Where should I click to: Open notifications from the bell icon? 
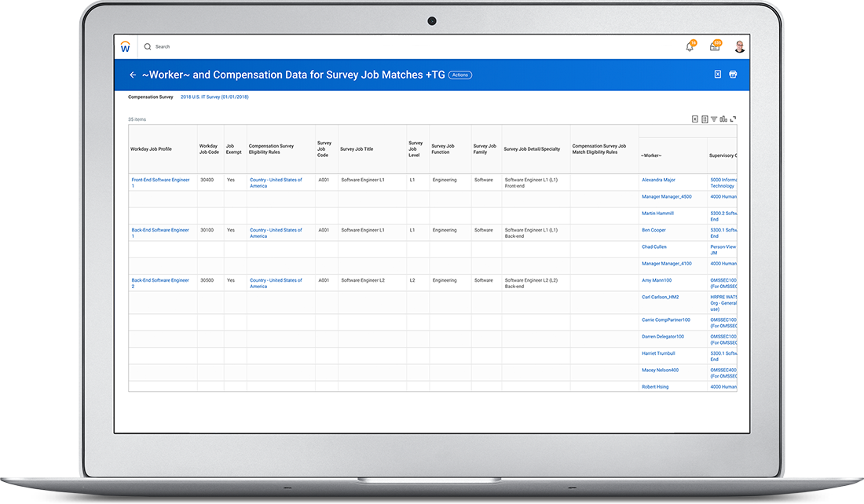(x=689, y=46)
